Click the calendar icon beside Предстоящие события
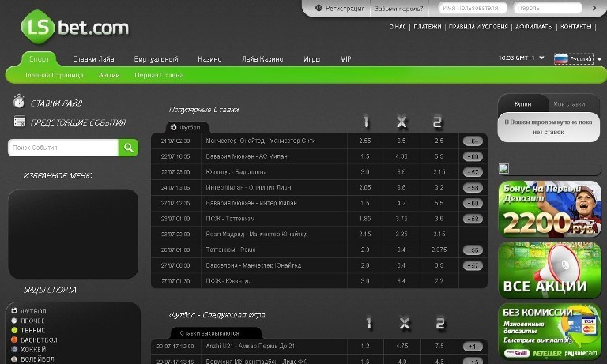Viewport: 607px width, 364px height. point(19,122)
